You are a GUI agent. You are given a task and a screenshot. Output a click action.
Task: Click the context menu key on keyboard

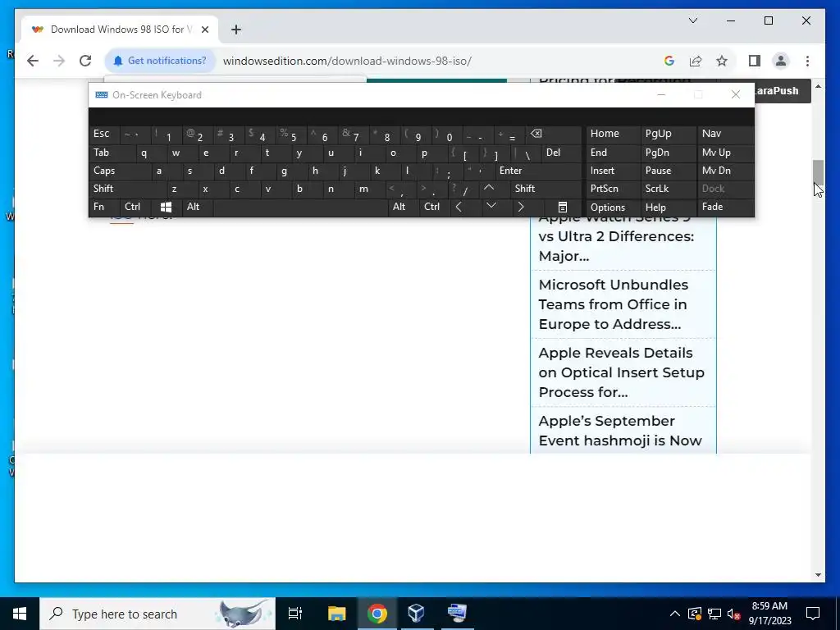[x=563, y=207]
